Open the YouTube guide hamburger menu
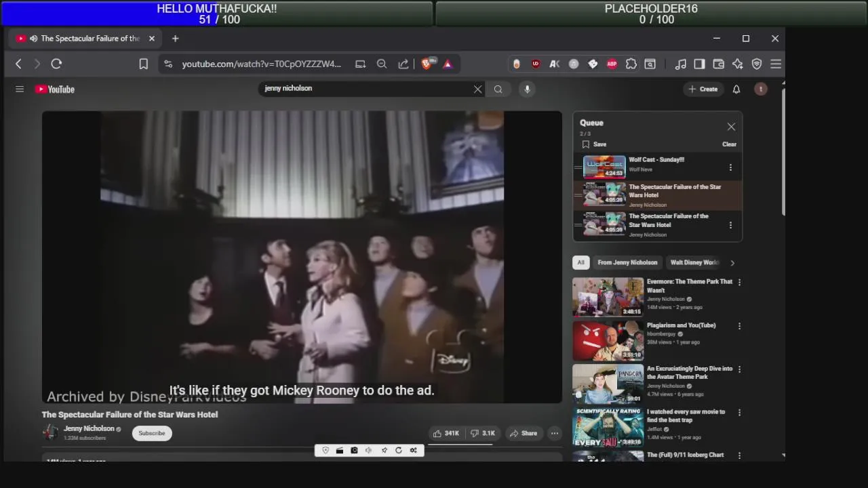Viewport: 868px width, 488px height. (x=20, y=89)
